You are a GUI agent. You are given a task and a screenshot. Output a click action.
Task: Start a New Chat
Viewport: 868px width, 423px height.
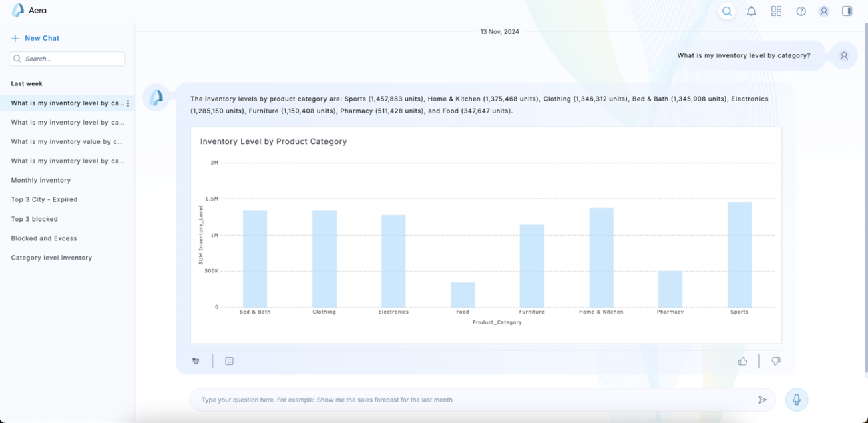pos(35,38)
